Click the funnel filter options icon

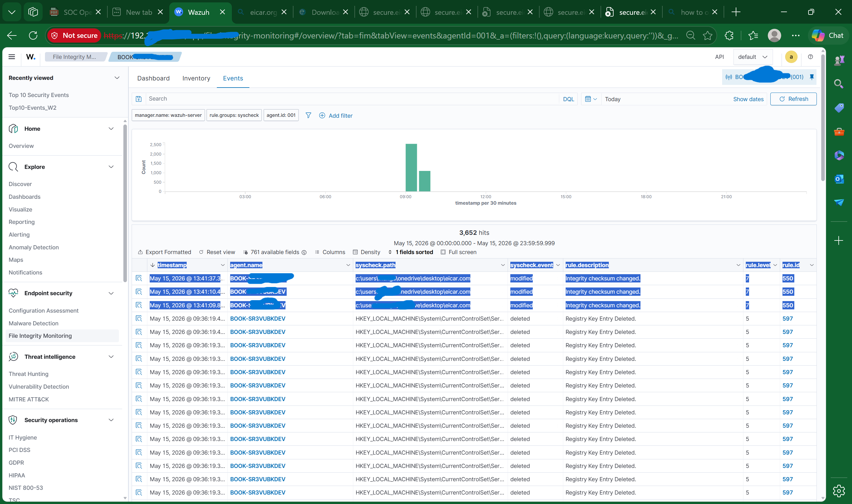(308, 115)
